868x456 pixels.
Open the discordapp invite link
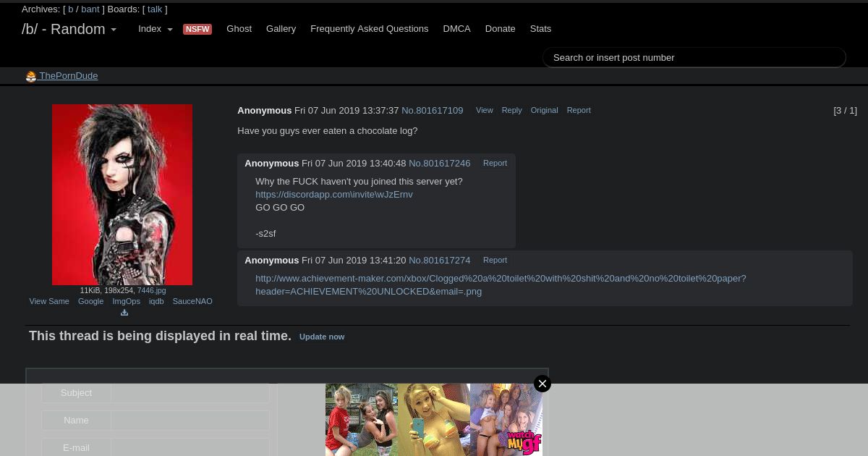click(334, 195)
